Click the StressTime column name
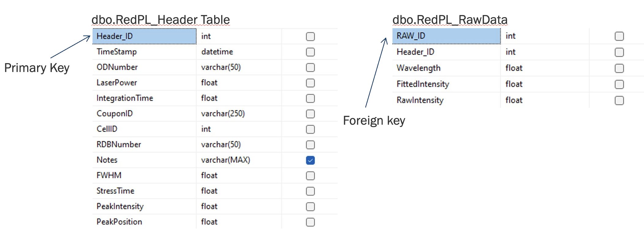This screenshot has height=231, width=644. tap(116, 191)
